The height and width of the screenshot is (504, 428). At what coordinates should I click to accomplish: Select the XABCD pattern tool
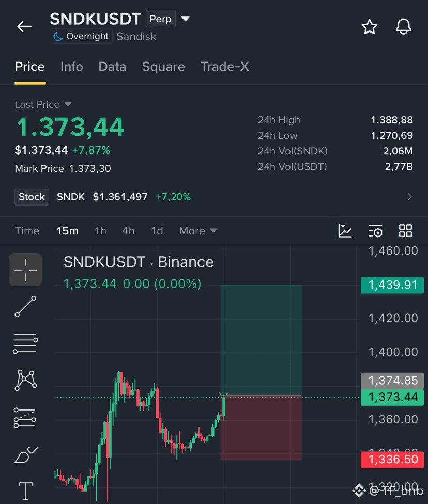point(26,380)
